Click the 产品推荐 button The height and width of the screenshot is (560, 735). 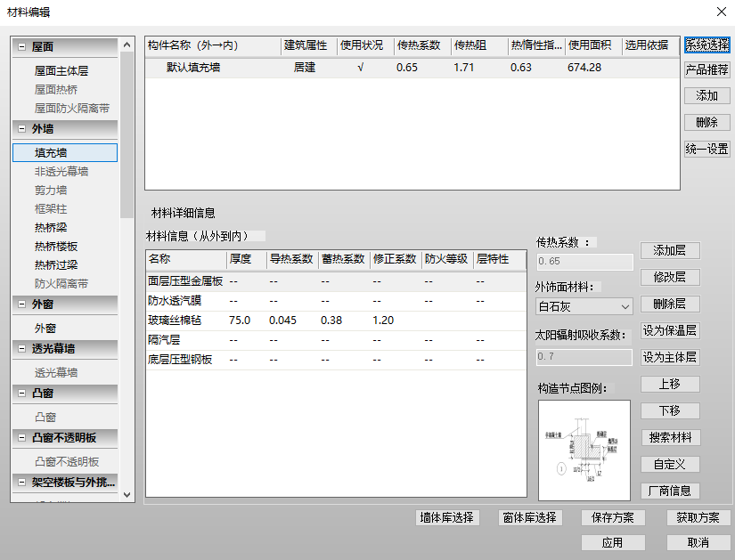pyautogui.click(x=706, y=69)
